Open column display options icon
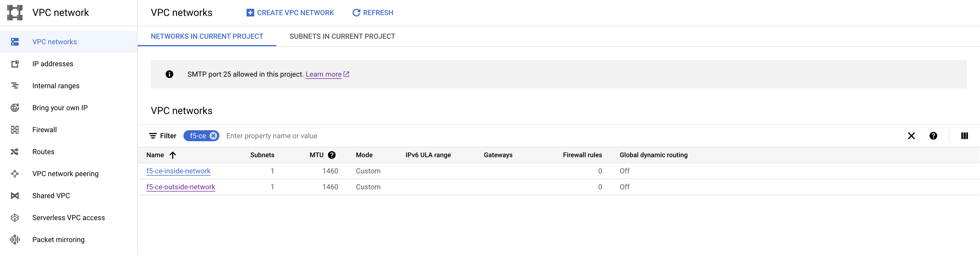This screenshot has height=255, width=980. tap(964, 136)
